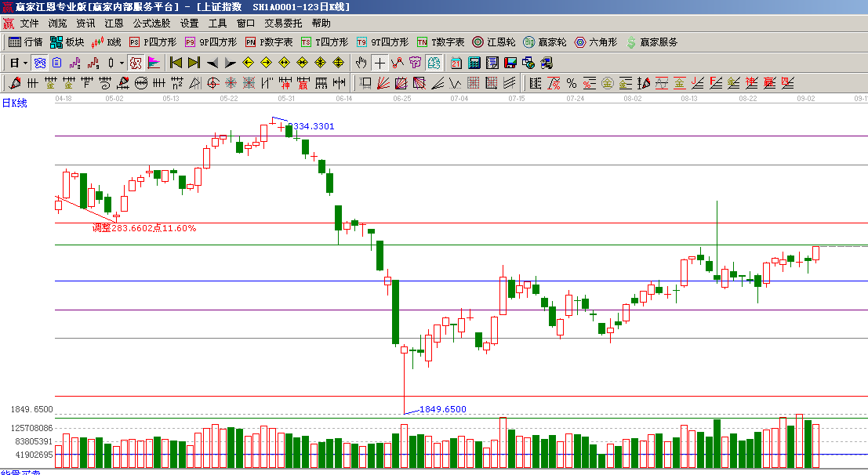Image resolution: width=868 pixels, height=475 pixels.
Task: Select the hand pan tool
Action: 361,63
